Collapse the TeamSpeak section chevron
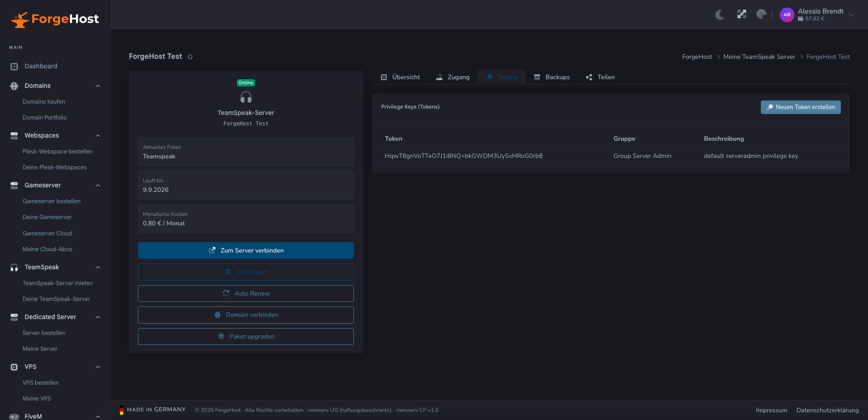Screen dimensions: 868x420 click(x=98, y=267)
